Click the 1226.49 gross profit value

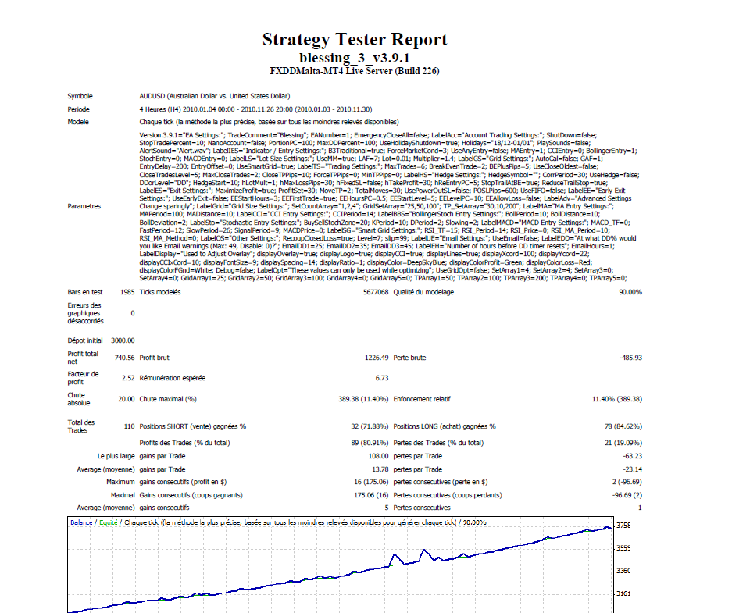(x=376, y=358)
